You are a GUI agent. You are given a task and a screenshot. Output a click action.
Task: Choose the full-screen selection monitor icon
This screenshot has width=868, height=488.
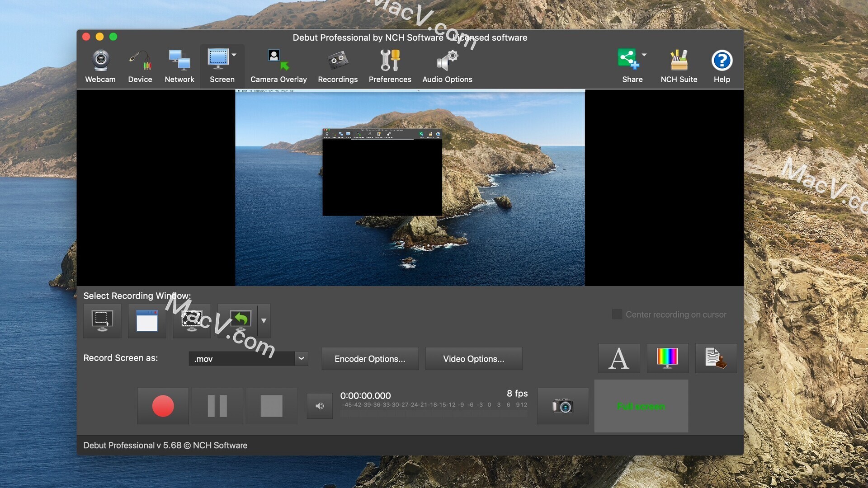192,321
